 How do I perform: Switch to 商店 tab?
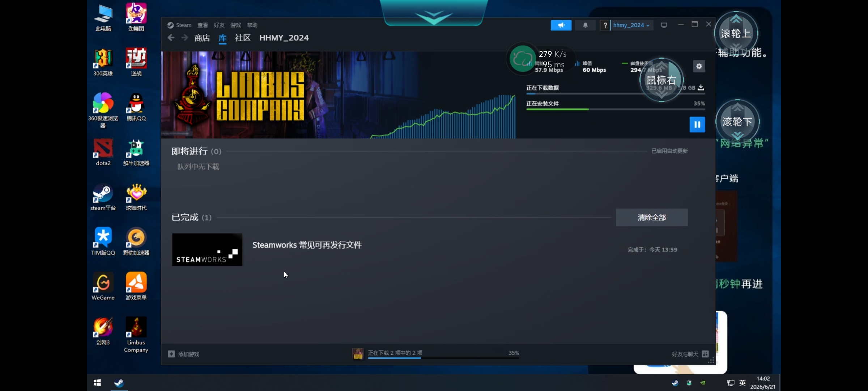(202, 38)
